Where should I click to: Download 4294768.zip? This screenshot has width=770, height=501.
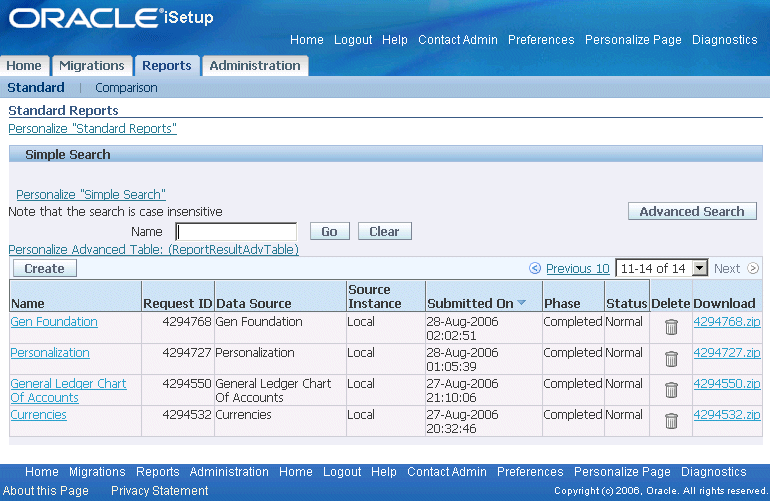tap(727, 322)
